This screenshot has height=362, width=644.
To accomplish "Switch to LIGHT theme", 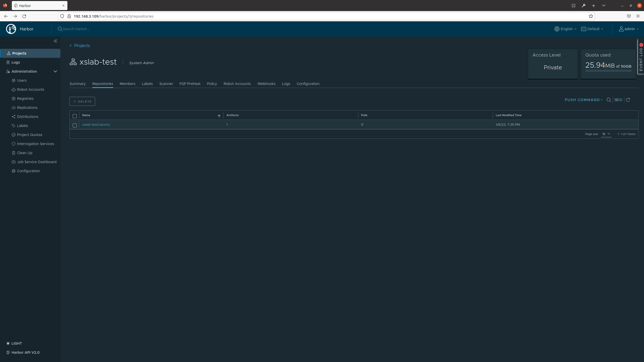I will (x=14, y=343).
